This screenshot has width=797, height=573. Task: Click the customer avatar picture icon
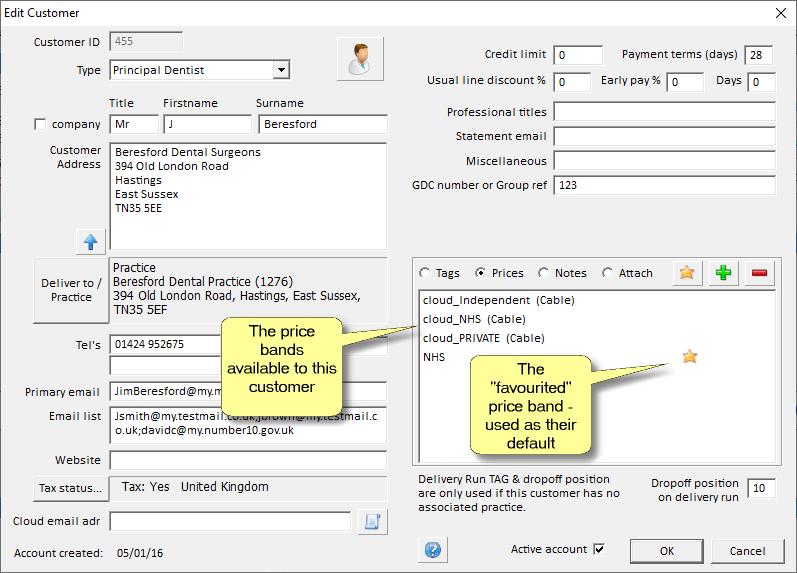(x=360, y=59)
